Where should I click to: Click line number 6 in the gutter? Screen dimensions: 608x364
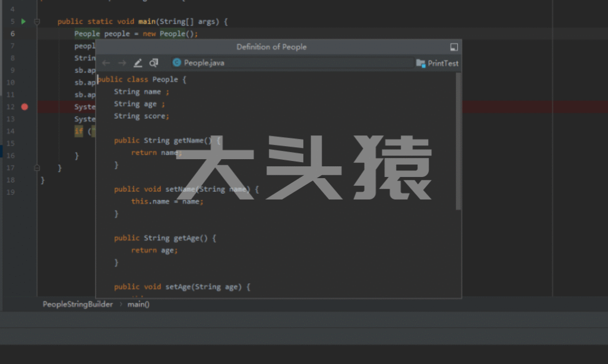click(x=12, y=34)
